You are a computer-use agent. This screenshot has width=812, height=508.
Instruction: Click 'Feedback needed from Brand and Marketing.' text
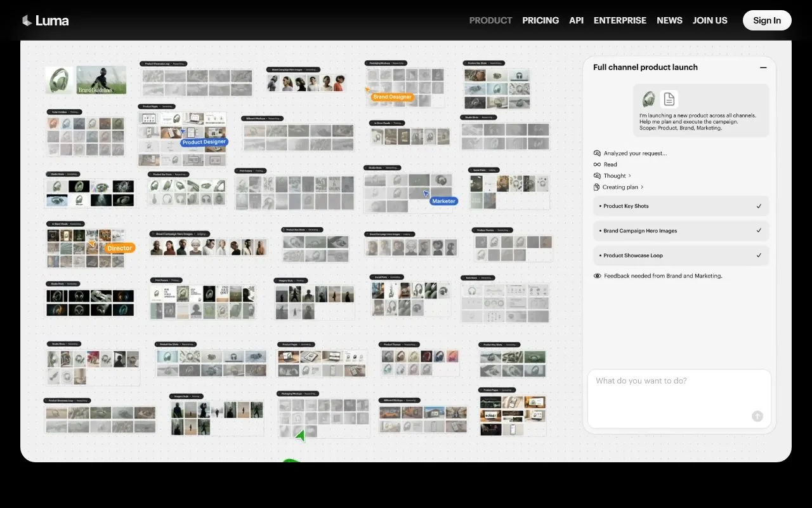tap(663, 276)
